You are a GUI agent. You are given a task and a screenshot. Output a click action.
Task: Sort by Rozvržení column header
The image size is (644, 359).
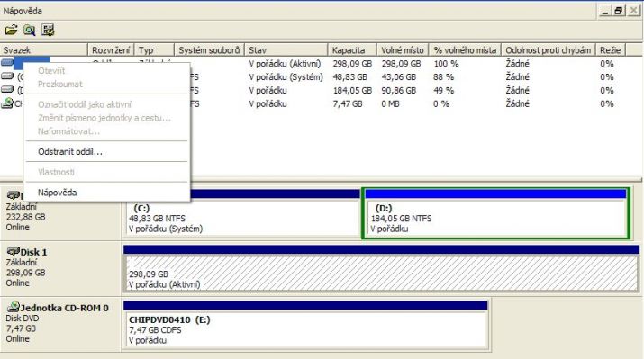111,50
